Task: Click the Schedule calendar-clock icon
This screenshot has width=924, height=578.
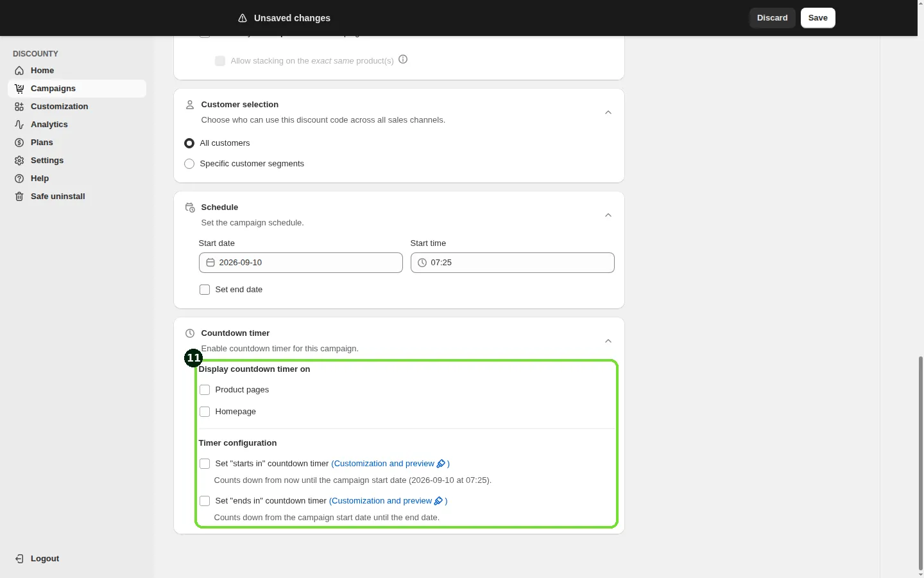Action: (x=190, y=207)
